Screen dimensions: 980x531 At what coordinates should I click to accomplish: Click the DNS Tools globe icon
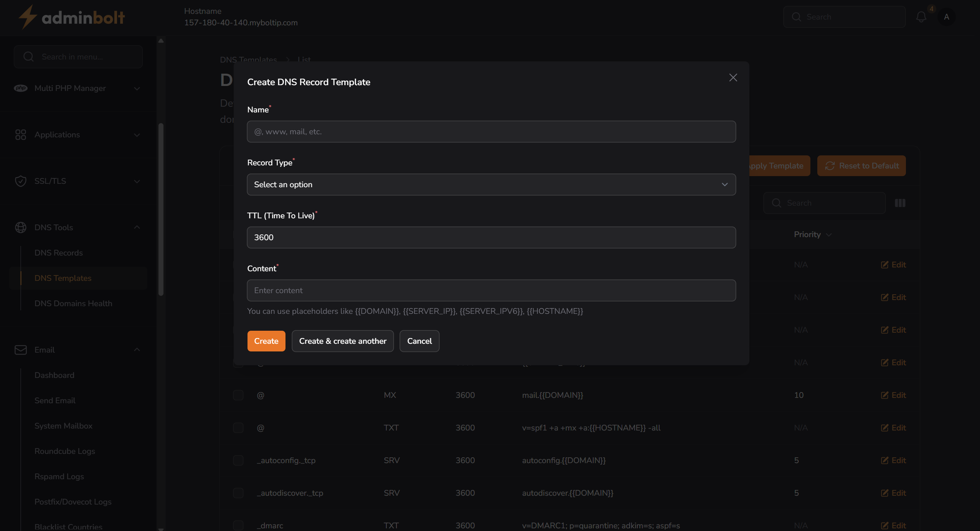click(21, 227)
